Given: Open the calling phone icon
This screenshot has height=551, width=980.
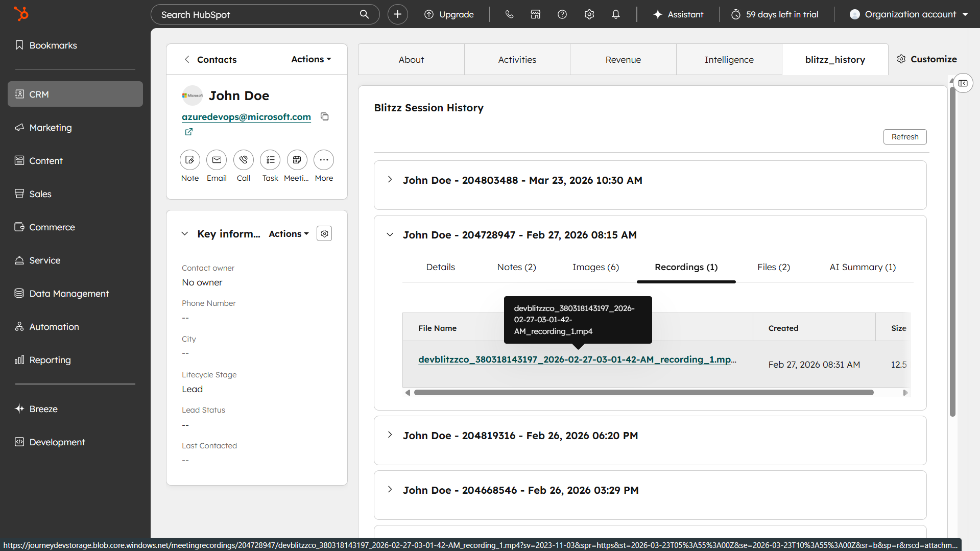Looking at the screenshot, I should [509, 14].
